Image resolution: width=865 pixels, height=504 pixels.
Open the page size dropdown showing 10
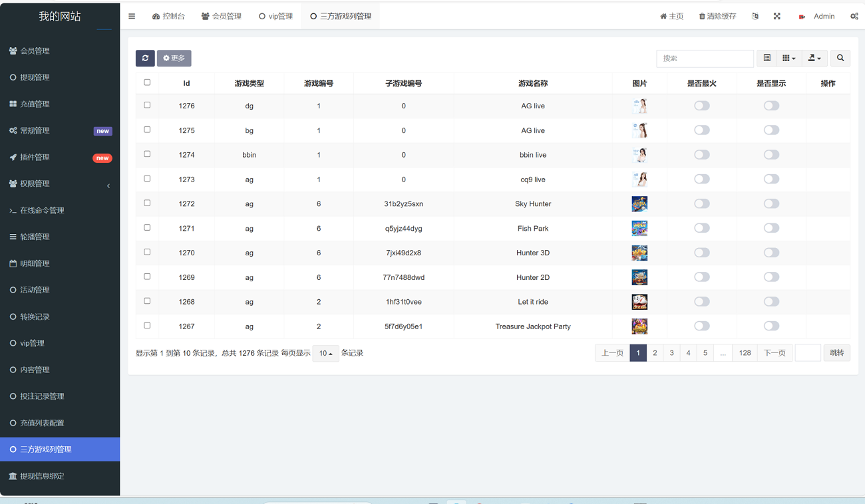[x=325, y=353]
